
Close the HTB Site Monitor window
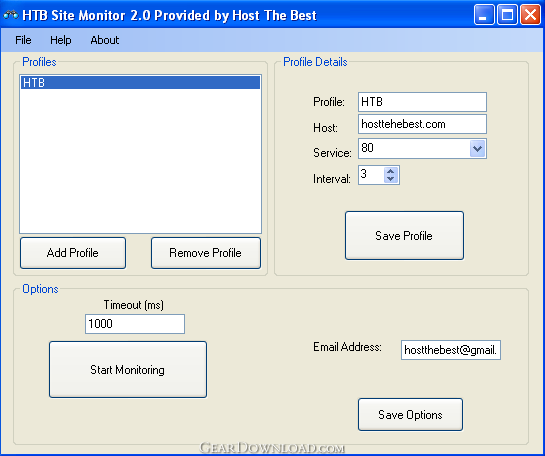pos(530,15)
